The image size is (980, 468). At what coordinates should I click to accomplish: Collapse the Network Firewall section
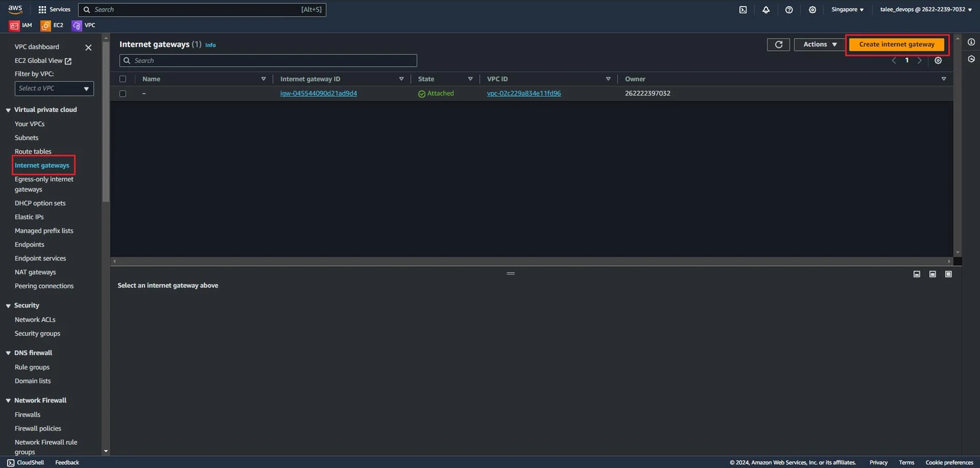coord(8,401)
